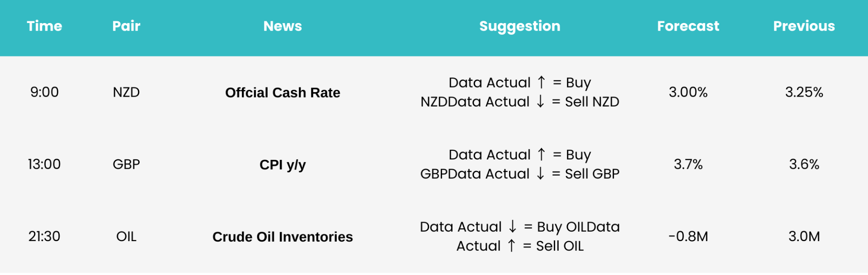The image size is (868, 275).
Task: Select the 13:00 time entry
Action: coord(44,164)
